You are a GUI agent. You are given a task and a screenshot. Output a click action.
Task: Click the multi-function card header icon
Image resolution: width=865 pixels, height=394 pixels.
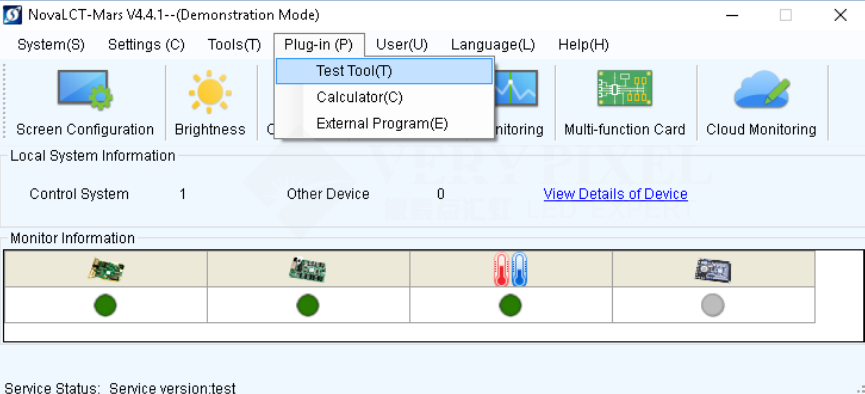pos(713,269)
